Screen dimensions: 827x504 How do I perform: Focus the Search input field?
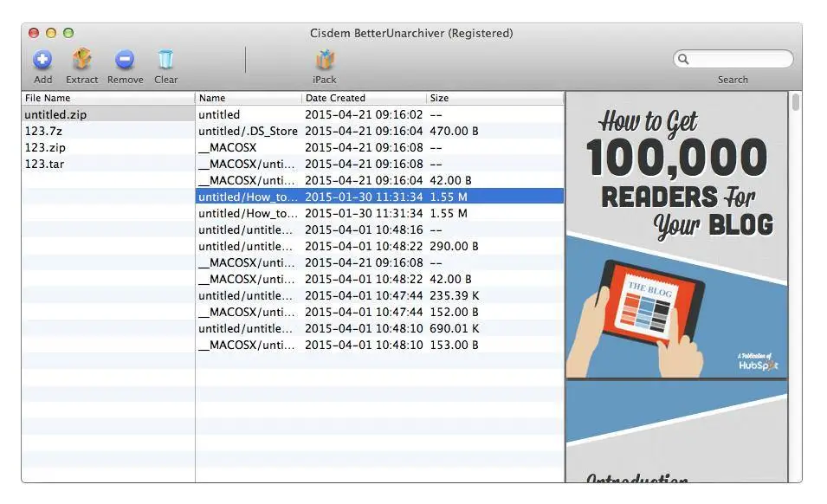[x=733, y=59]
